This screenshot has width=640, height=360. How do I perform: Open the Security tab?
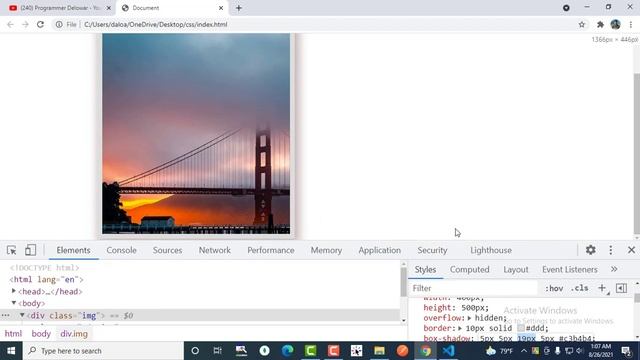(432, 250)
